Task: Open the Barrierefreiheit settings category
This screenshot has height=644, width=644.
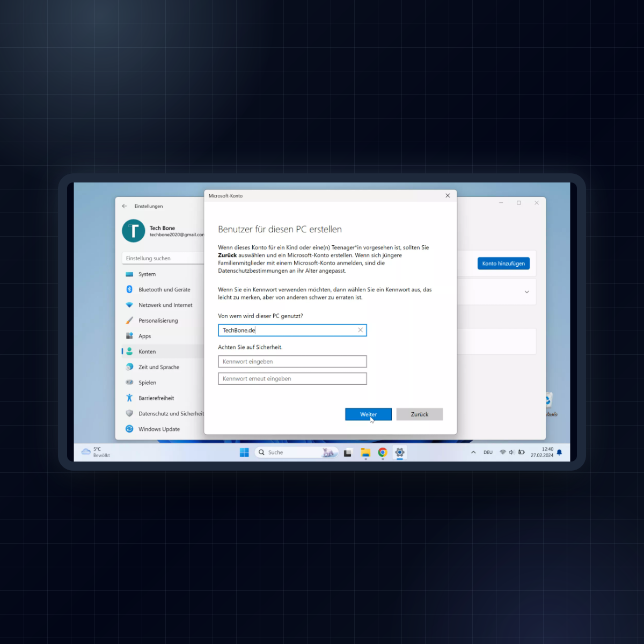Action: 163,398
